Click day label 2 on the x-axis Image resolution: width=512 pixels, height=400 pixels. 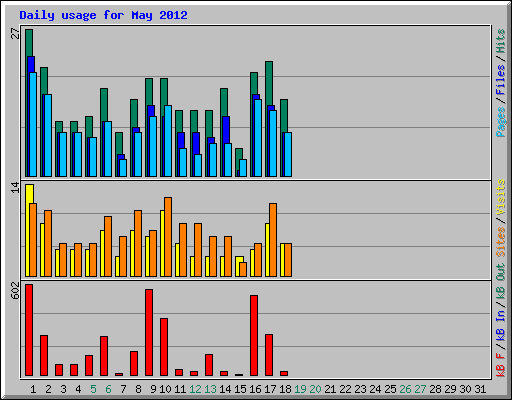(x=48, y=389)
